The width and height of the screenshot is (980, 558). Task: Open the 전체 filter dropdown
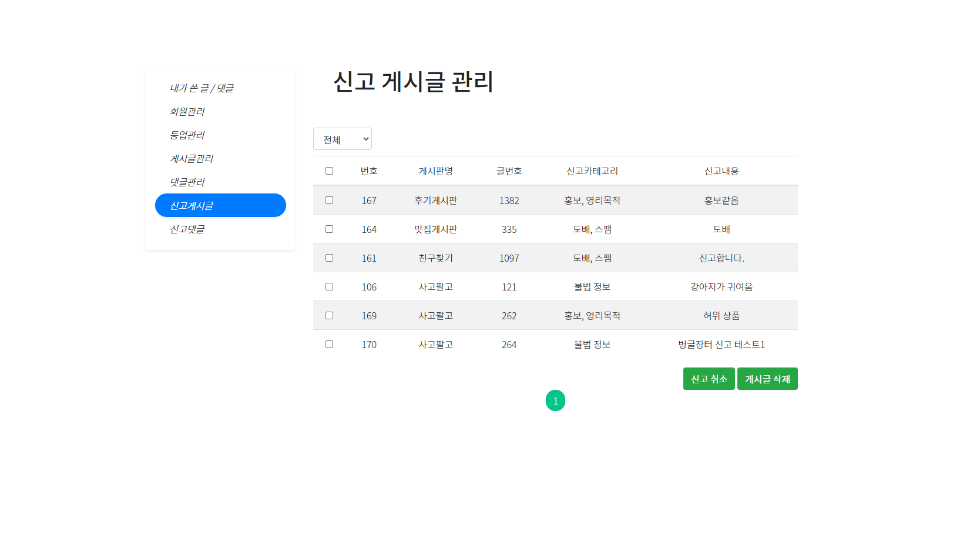click(343, 139)
